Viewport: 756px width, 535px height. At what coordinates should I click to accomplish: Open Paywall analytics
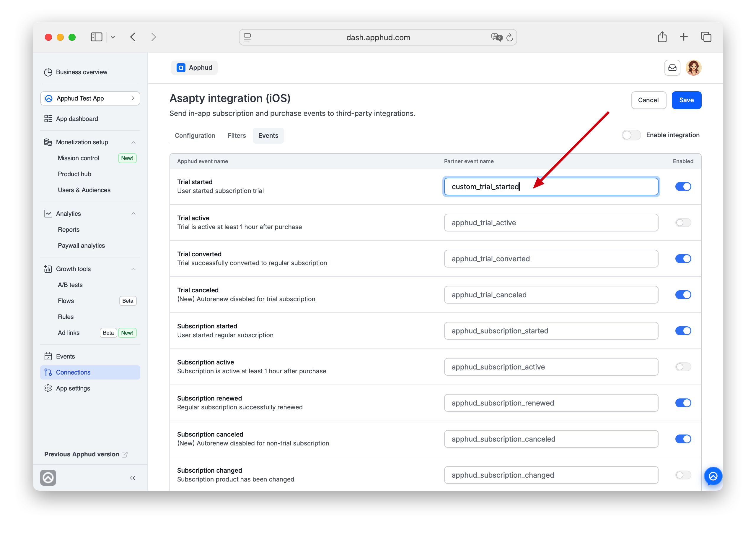pos(81,246)
